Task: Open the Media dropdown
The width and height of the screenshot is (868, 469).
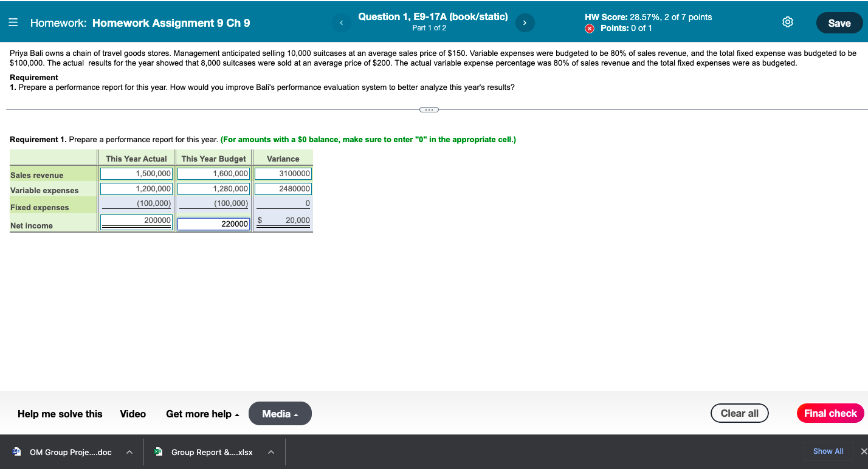Action: pyautogui.click(x=280, y=413)
